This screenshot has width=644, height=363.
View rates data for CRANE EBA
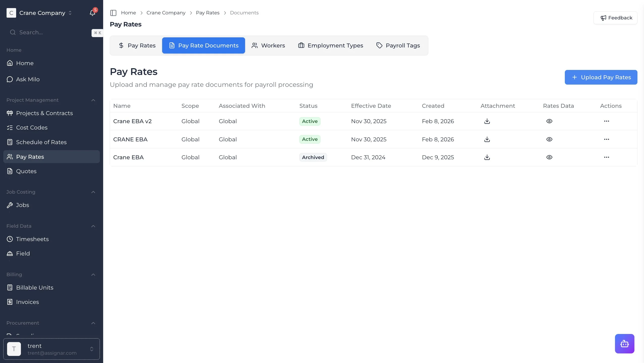click(549, 139)
